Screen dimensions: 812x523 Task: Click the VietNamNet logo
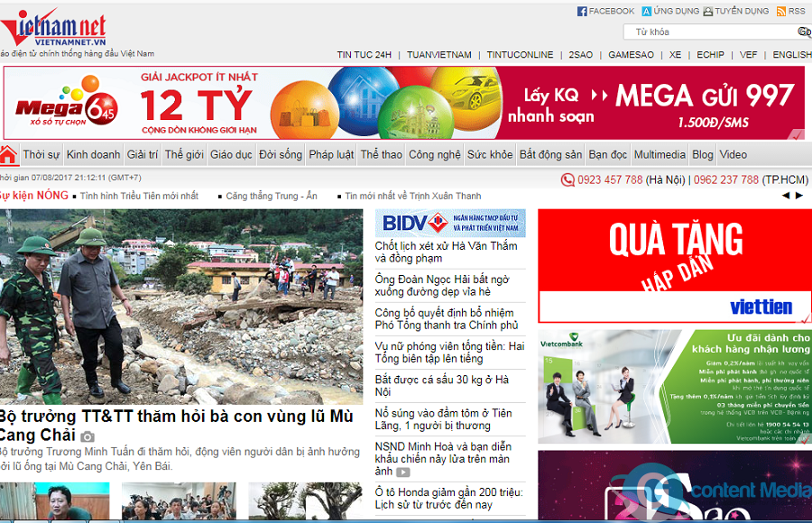click(54, 30)
